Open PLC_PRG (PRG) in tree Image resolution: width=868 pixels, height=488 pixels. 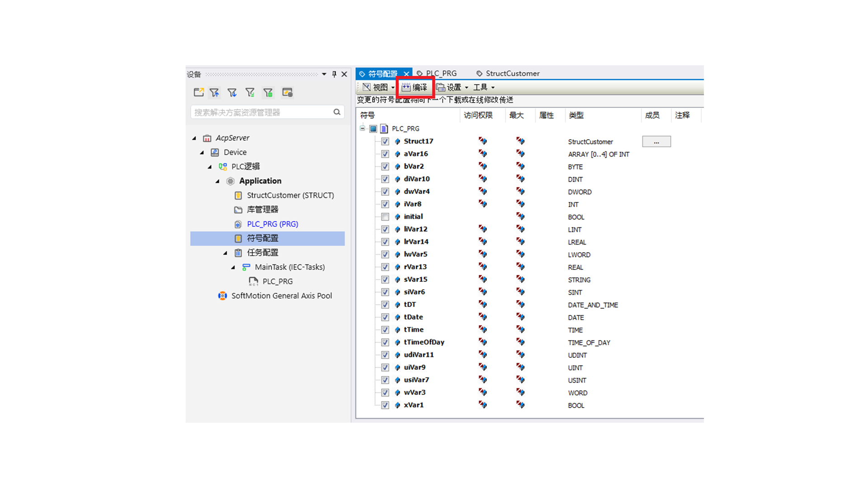[273, 224]
